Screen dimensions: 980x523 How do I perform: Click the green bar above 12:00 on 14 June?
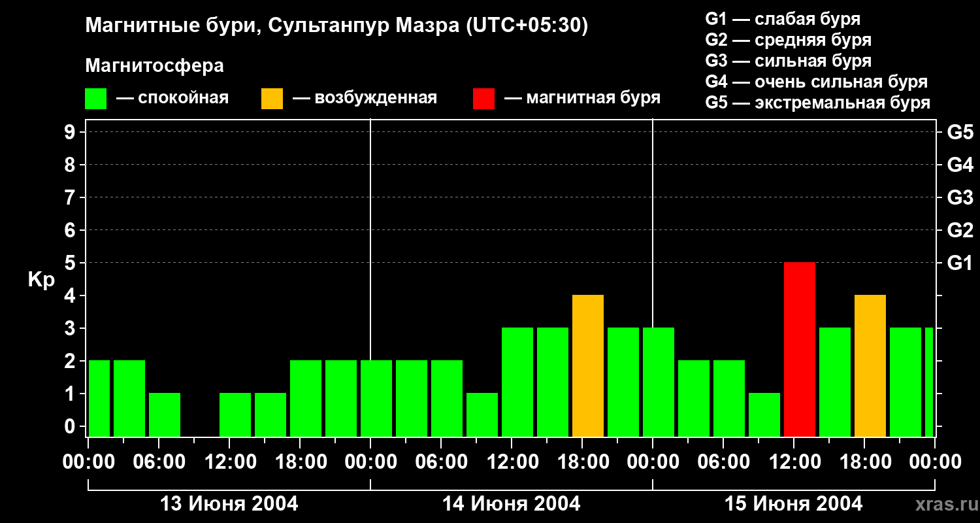click(x=517, y=382)
